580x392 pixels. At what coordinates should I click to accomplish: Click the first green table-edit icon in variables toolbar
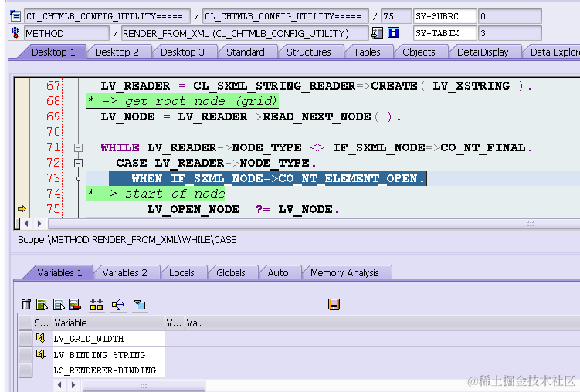click(42, 305)
